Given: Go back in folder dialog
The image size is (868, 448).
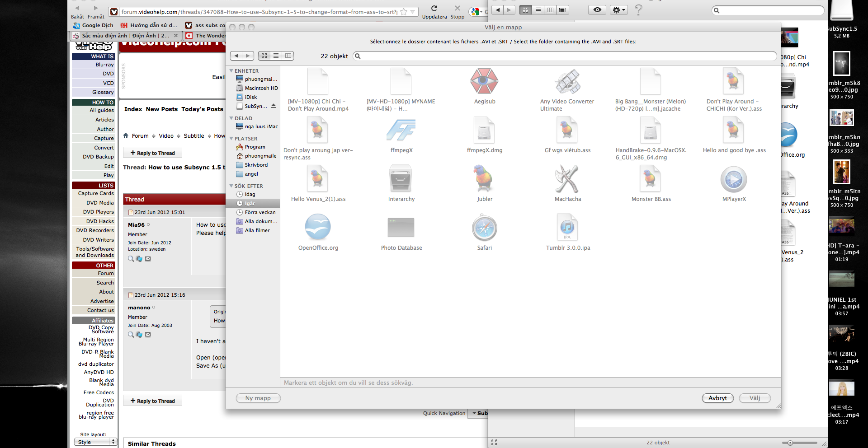Looking at the screenshot, I should 236,56.
